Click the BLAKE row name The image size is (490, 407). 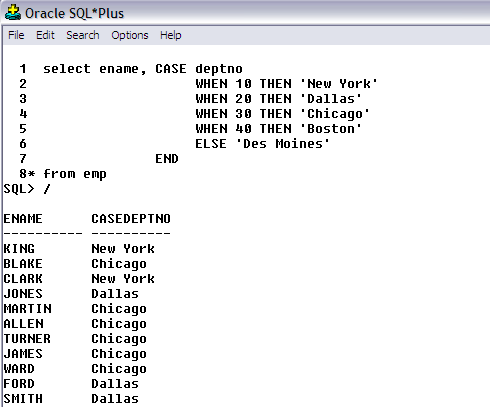tap(23, 264)
